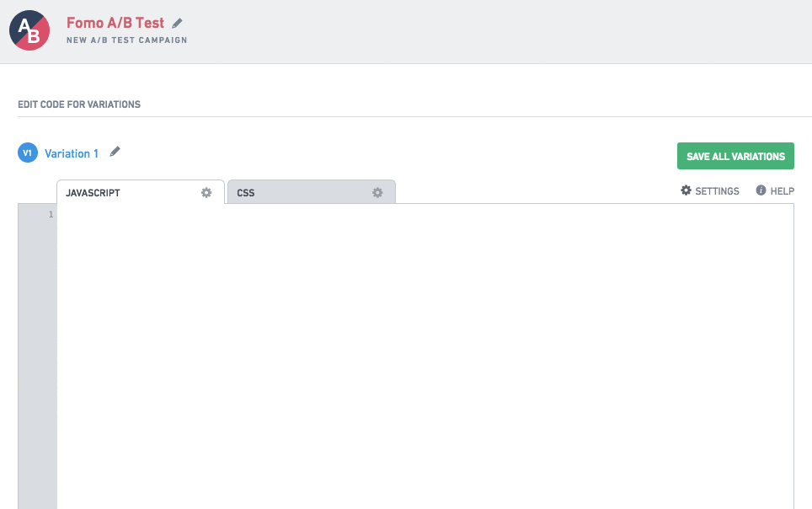Image resolution: width=812 pixels, height=509 pixels.
Task: Rename Variation 1 via pencil icon
Action: point(115,152)
